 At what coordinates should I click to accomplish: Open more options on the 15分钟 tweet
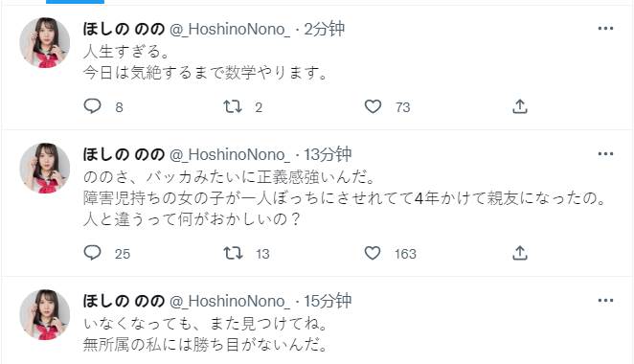click(605, 301)
